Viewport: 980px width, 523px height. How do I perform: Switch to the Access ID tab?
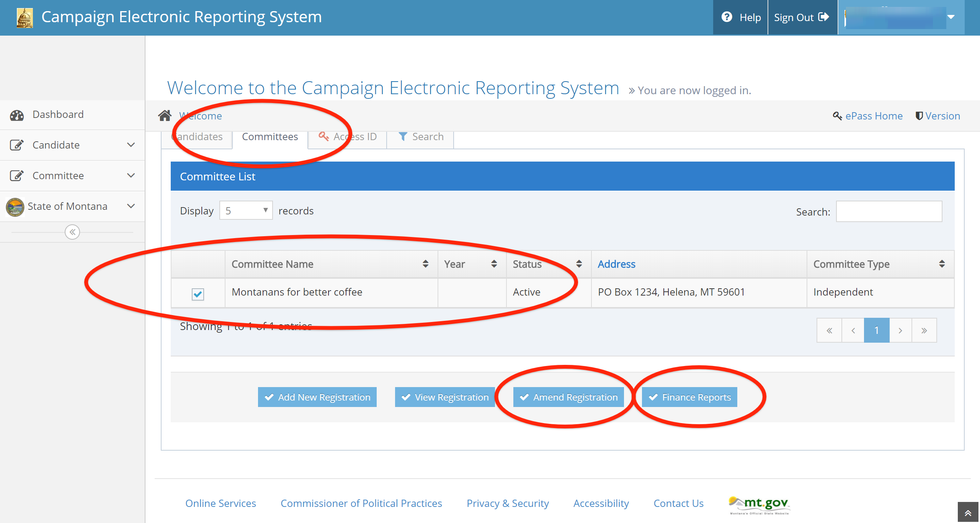click(348, 137)
